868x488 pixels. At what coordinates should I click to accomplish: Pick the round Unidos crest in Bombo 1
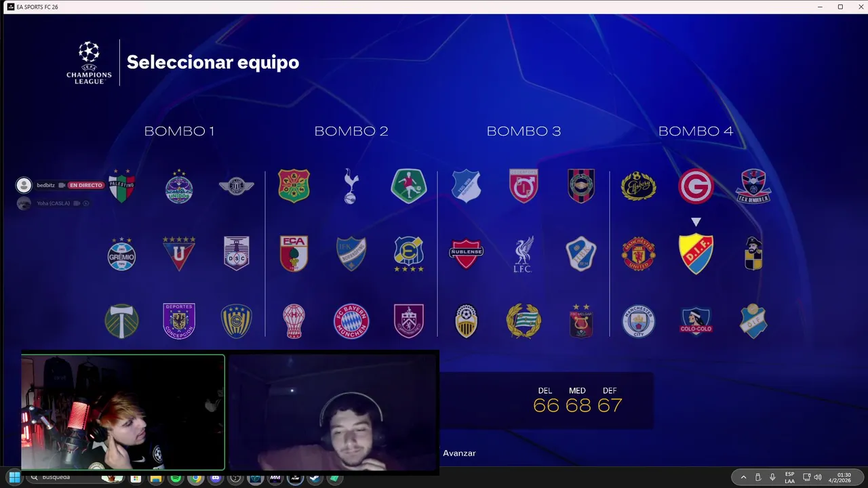pos(179,186)
